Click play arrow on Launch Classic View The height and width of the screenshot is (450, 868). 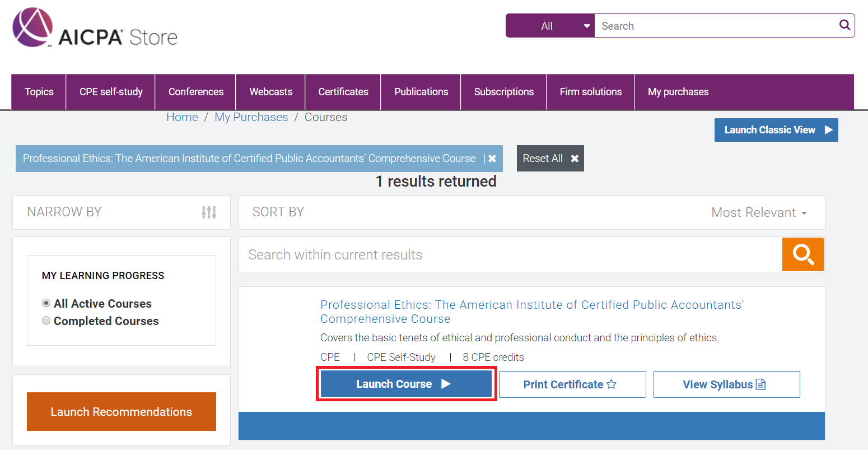[828, 130]
